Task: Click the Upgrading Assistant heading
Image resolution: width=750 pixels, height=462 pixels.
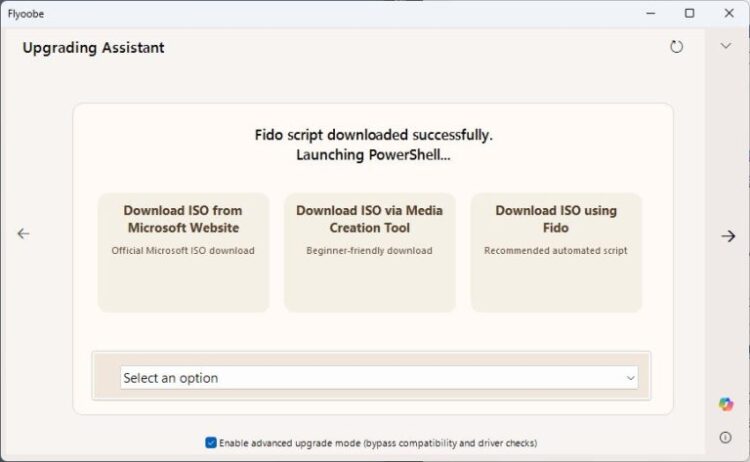Action: tap(93, 48)
